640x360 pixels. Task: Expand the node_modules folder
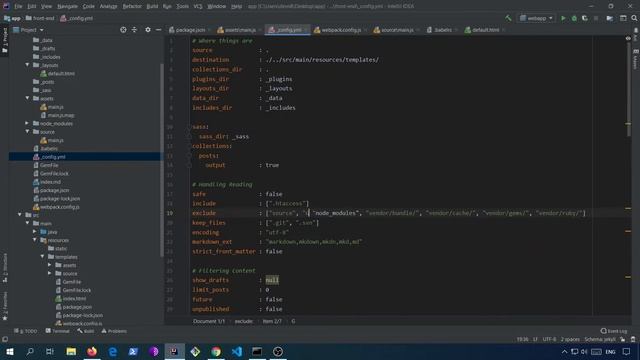pyautogui.click(x=27, y=123)
